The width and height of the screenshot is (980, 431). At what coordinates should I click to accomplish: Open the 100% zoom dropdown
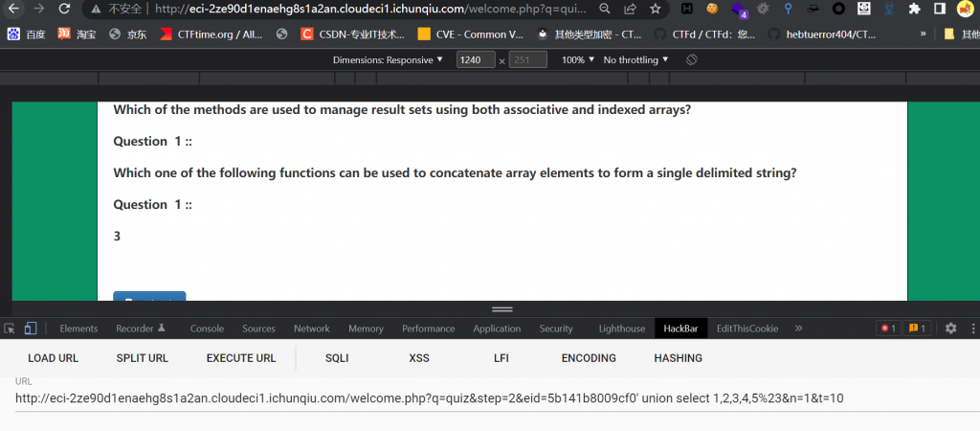coord(577,59)
